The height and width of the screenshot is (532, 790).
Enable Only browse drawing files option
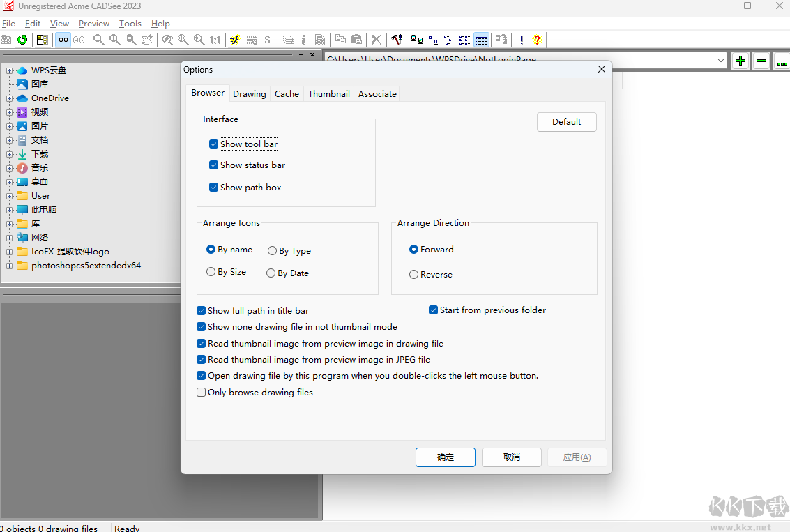tap(202, 393)
